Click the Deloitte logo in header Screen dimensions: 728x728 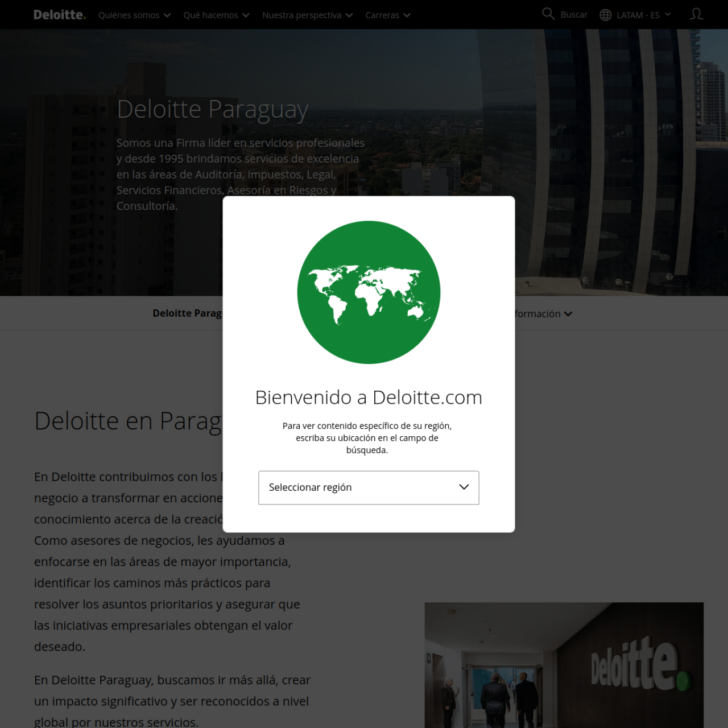tap(60, 15)
